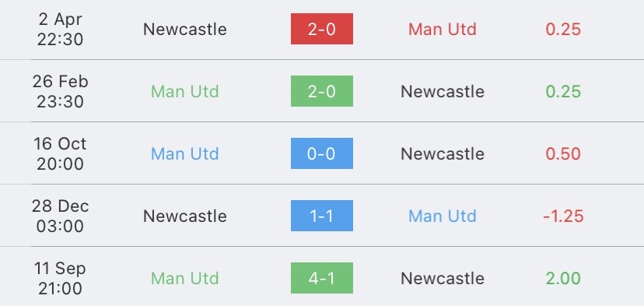This screenshot has height=306, width=644.
Task: Click the 2.00 handicap value
Action: pyautogui.click(x=563, y=279)
